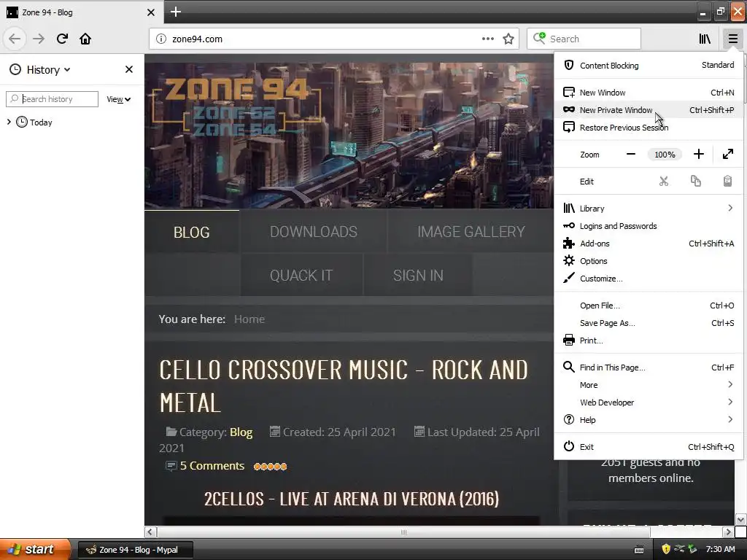Click the article star rating
Screen dimensions: 747x560
coord(270,466)
